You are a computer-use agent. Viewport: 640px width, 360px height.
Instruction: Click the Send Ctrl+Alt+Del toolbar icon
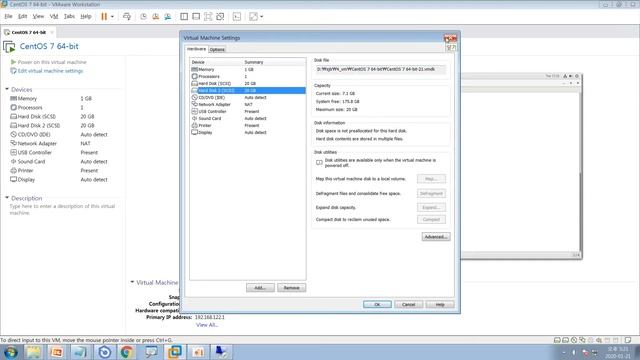[127, 16]
